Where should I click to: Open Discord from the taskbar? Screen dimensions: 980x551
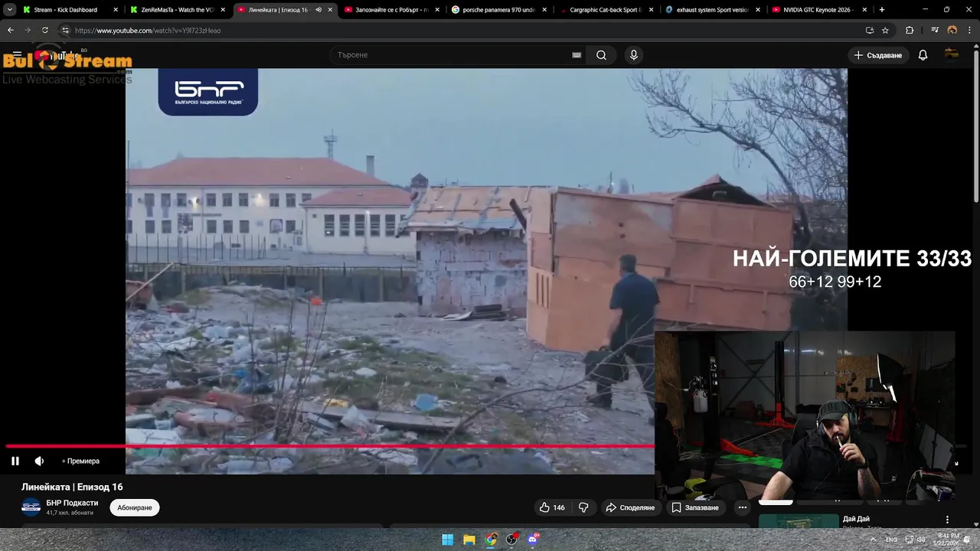point(533,540)
